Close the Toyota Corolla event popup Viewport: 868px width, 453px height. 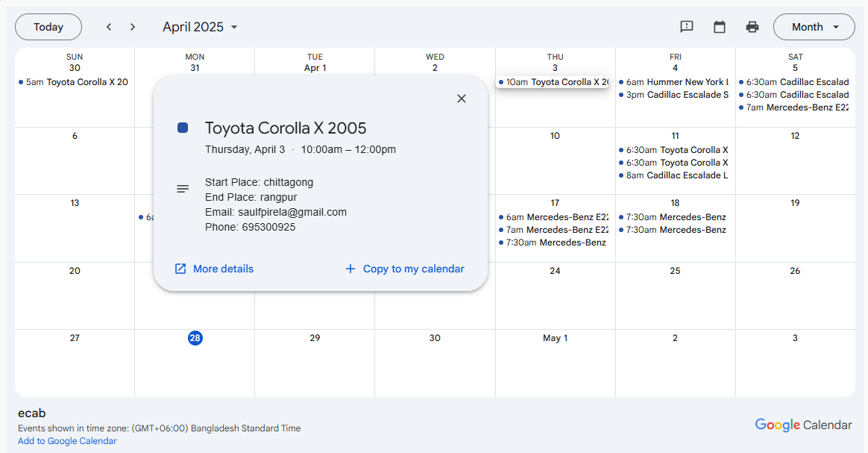click(x=461, y=99)
